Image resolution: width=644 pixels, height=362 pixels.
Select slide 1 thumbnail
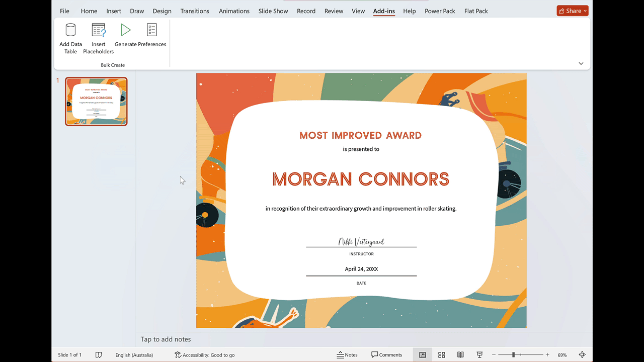coord(96,102)
